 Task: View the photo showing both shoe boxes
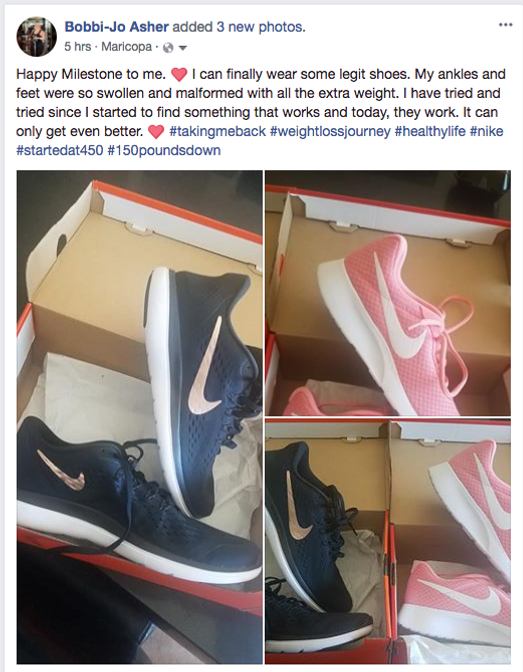[388, 542]
